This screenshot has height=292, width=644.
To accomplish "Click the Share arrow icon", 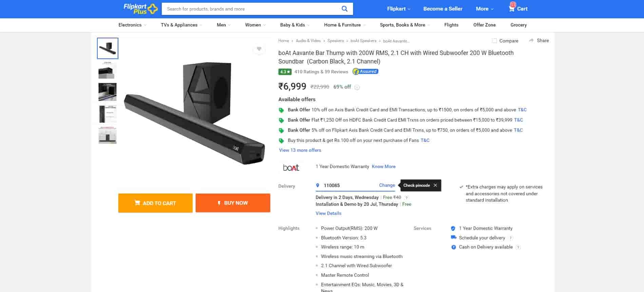I will [x=531, y=40].
